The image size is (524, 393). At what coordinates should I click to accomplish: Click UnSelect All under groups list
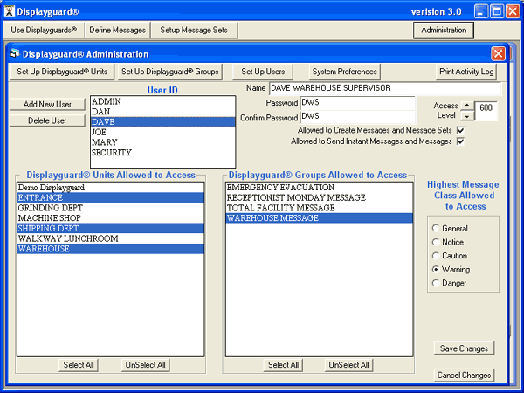[349, 365]
